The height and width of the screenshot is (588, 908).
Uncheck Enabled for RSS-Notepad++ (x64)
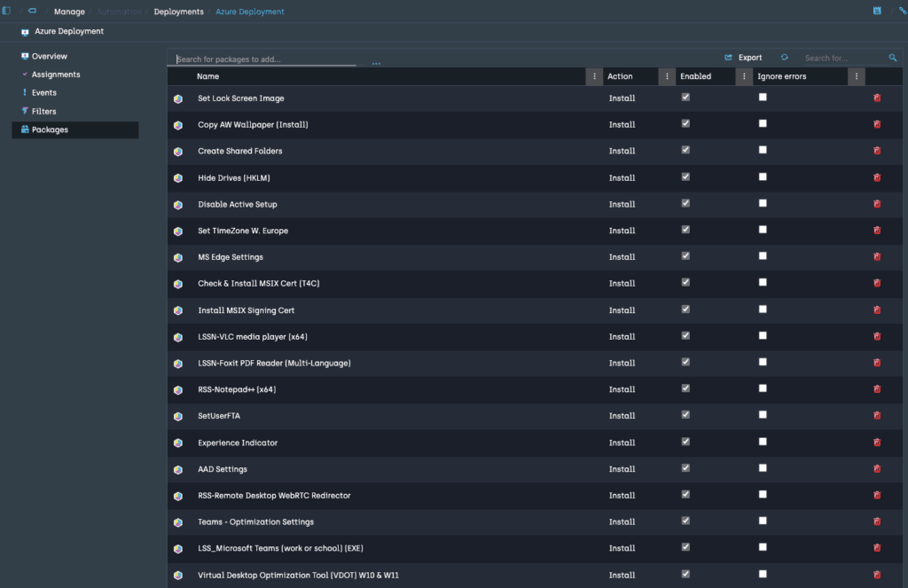click(x=685, y=388)
